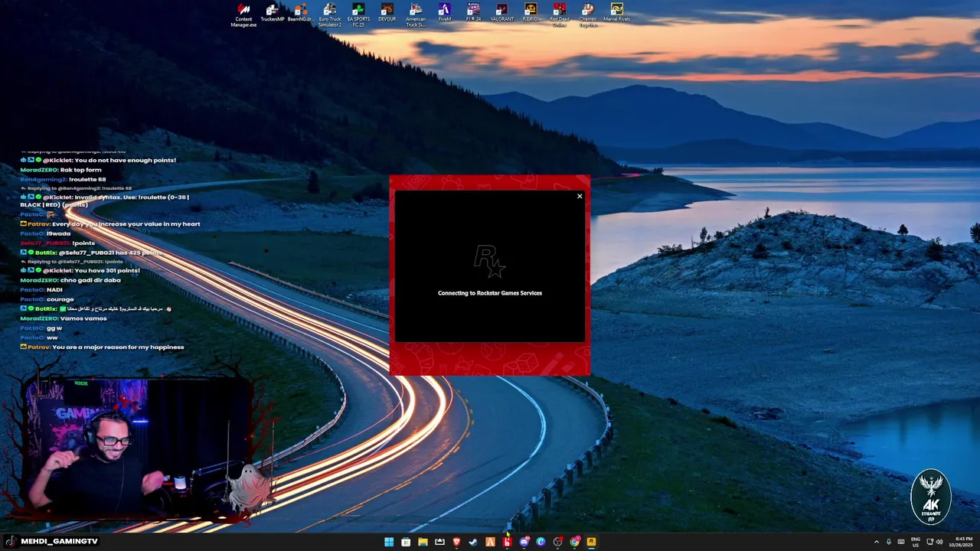Image resolution: width=980 pixels, height=551 pixels.
Task: Launch EA SPORTS FC 25 desktop shortcut
Action: pyautogui.click(x=358, y=15)
